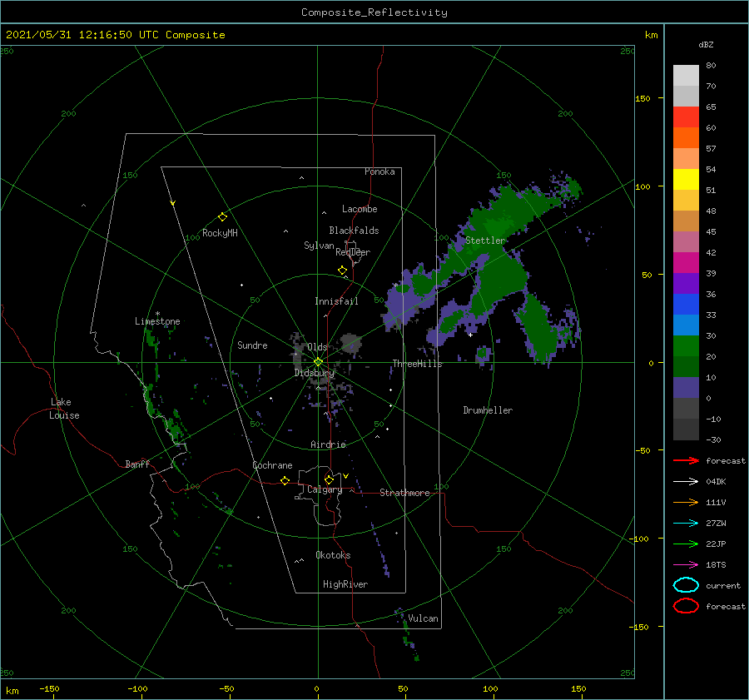Click the yellow diamond marker inside Calgary

[x=329, y=479]
